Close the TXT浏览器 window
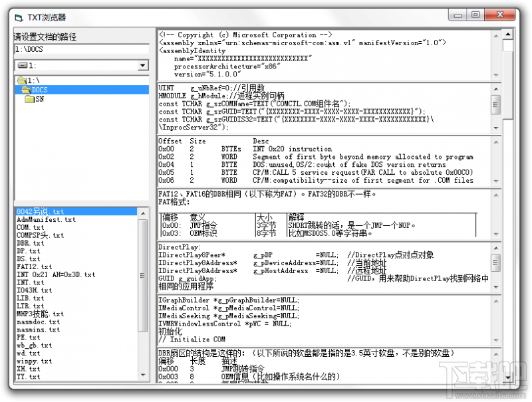 coord(500,15)
